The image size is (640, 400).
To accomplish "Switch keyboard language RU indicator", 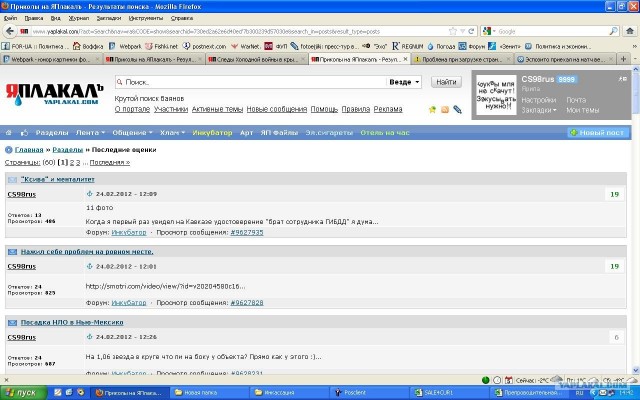I will pos(579,393).
